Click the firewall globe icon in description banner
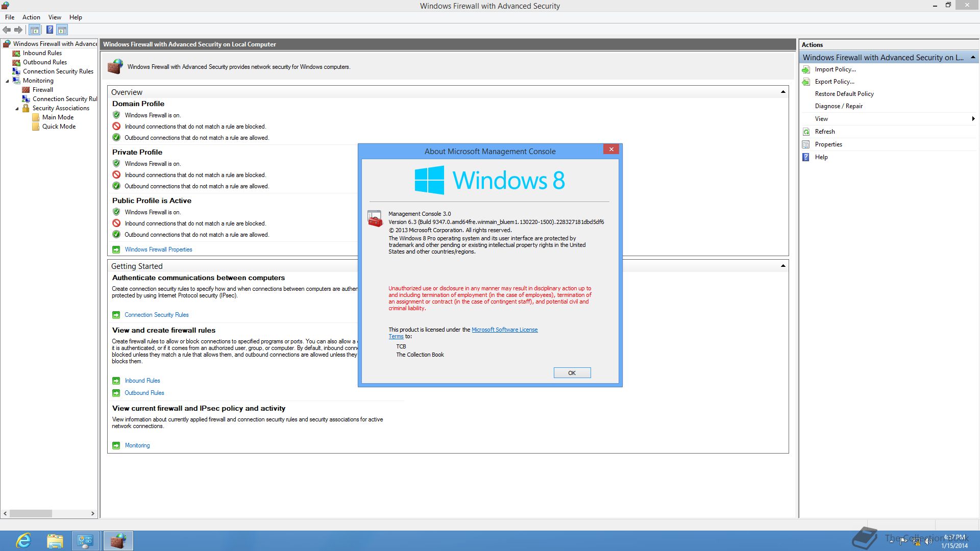This screenshot has width=980, height=551. [x=115, y=66]
